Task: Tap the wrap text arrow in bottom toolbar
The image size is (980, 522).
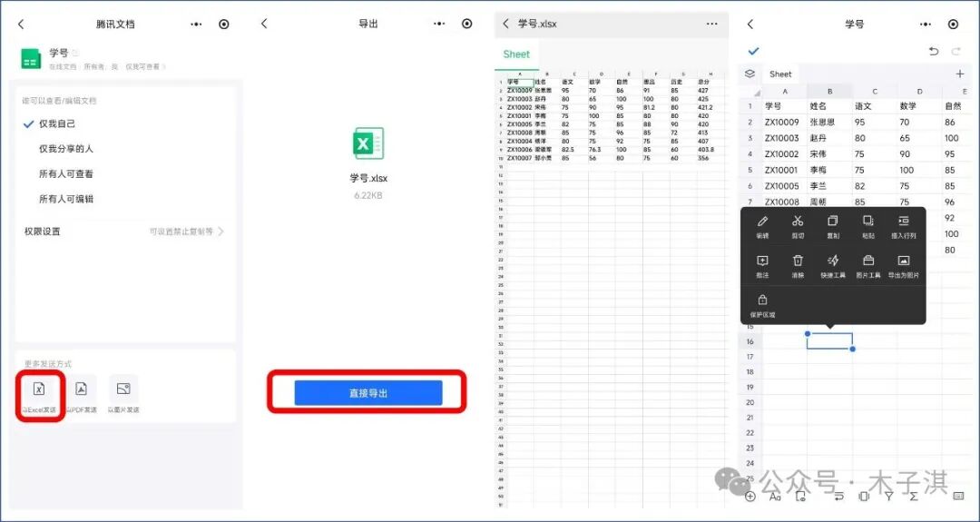Action: click(839, 497)
